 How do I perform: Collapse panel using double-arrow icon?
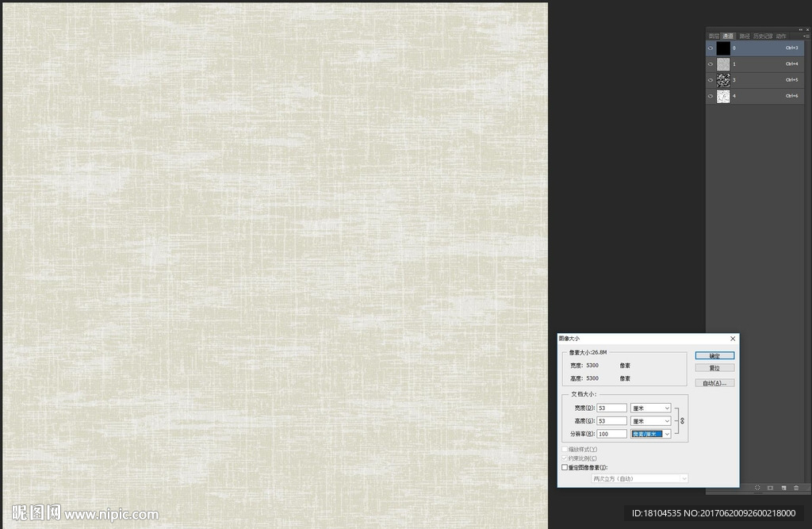(x=801, y=29)
